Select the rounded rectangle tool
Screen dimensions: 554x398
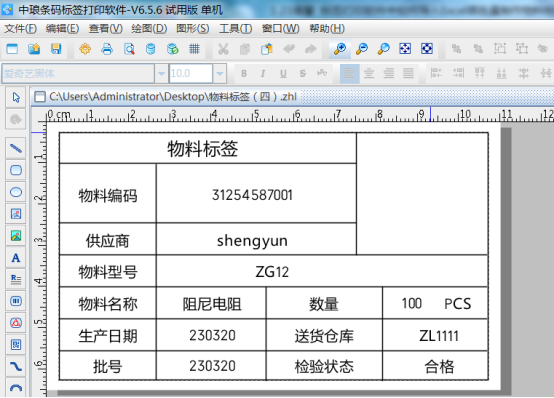[16, 170]
